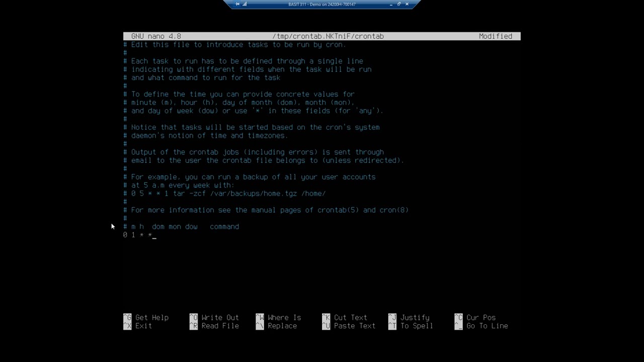This screenshot has height=362, width=644.
Task: Click the ^\ Replace shortcut
Action: 276,326
